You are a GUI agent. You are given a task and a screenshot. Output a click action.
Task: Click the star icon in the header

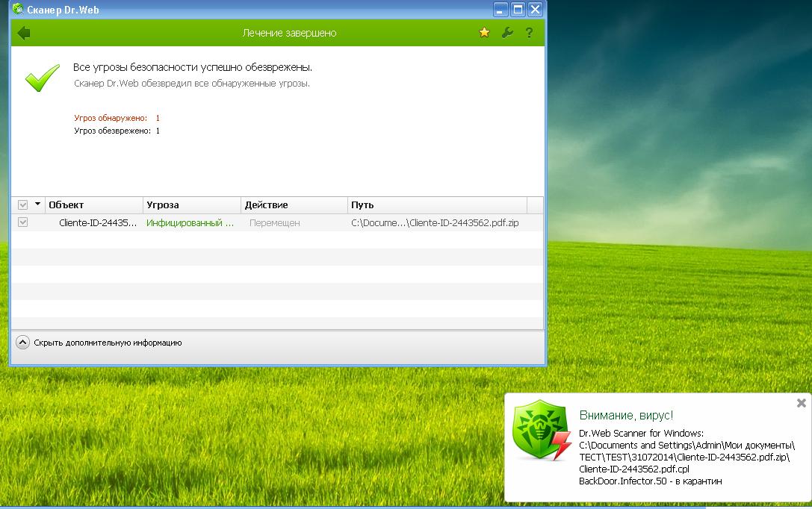point(484,33)
